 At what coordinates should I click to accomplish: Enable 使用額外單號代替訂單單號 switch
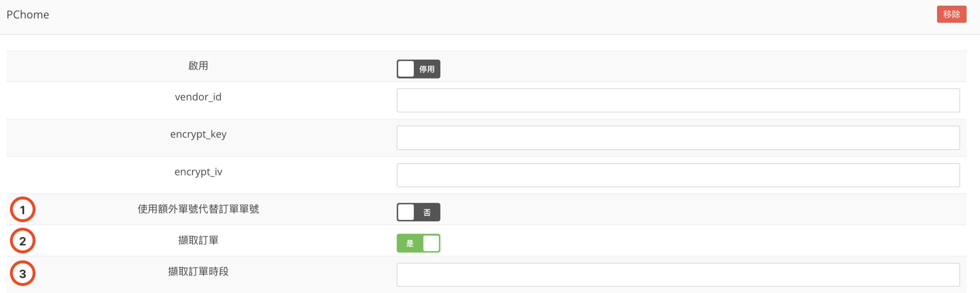[x=418, y=212]
